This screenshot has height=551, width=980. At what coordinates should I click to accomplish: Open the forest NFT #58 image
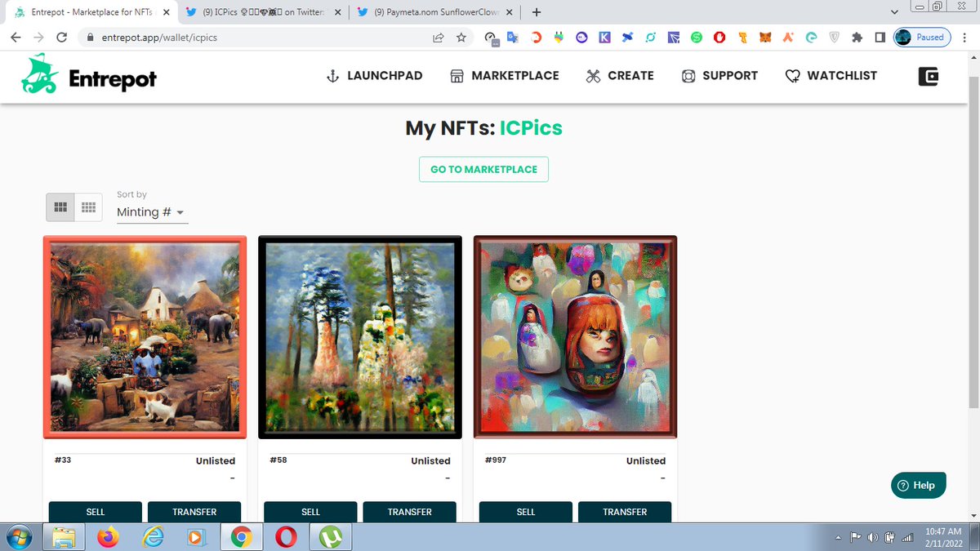click(360, 337)
